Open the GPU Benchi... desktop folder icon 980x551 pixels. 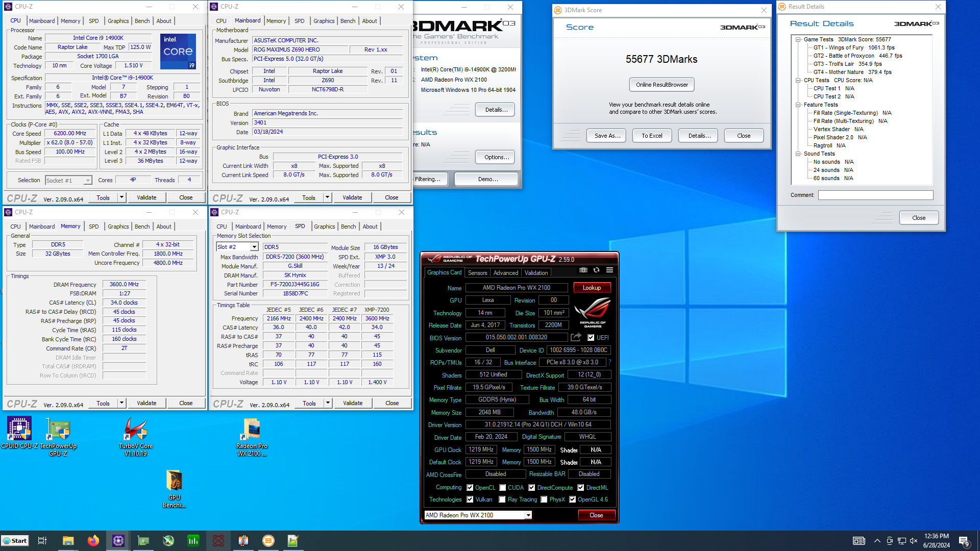175,489
